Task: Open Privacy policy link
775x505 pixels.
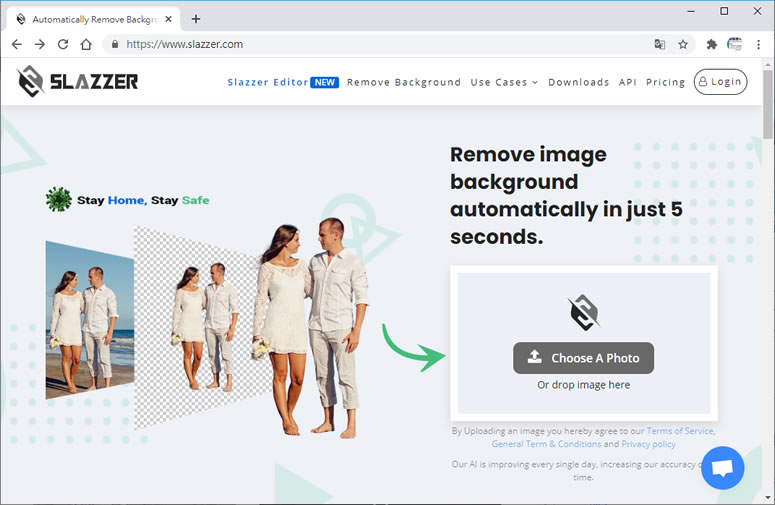Action: pyautogui.click(x=648, y=444)
